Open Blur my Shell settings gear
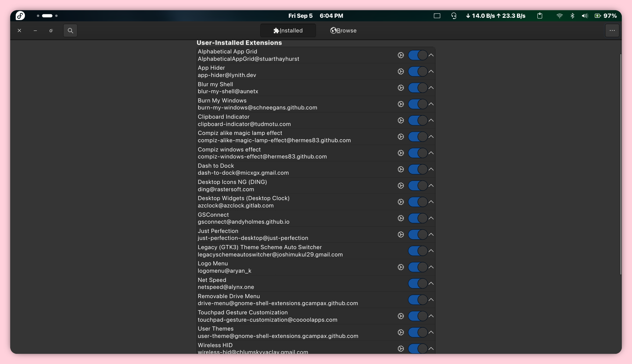 pos(401,88)
